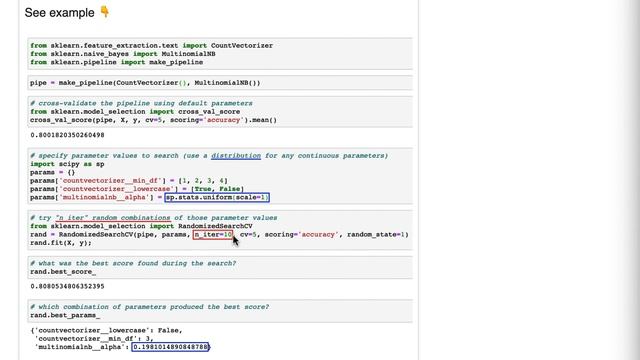
Task: Click the countvectorizer__lowercase params line
Action: [x=137, y=189]
